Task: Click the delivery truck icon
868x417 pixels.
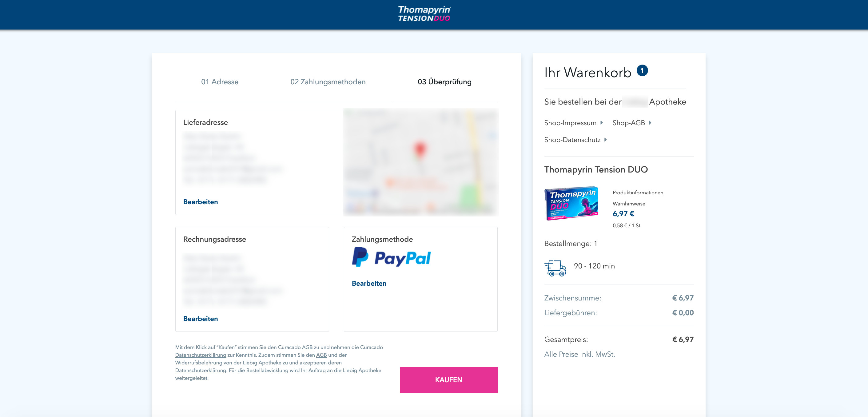Action: pyautogui.click(x=555, y=268)
